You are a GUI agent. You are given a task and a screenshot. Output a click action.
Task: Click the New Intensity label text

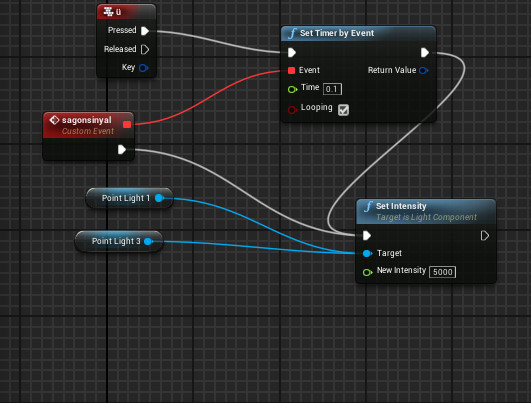click(401, 270)
